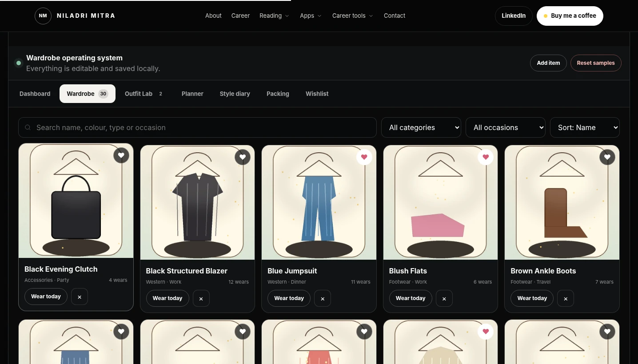Click the Blue Jumpsuit title text
638x364 pixels.
click(292, 271)
